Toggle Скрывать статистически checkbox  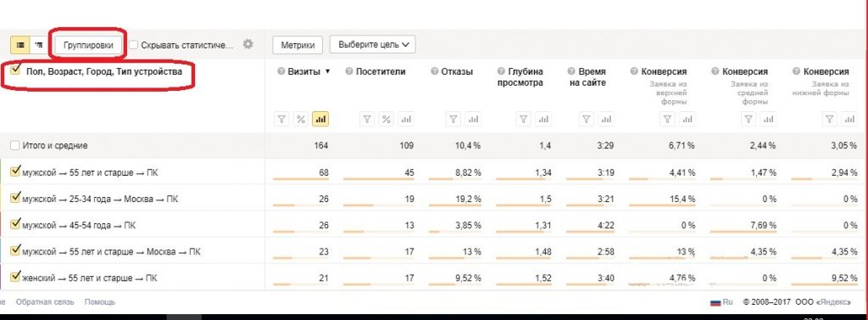(133, 45)
